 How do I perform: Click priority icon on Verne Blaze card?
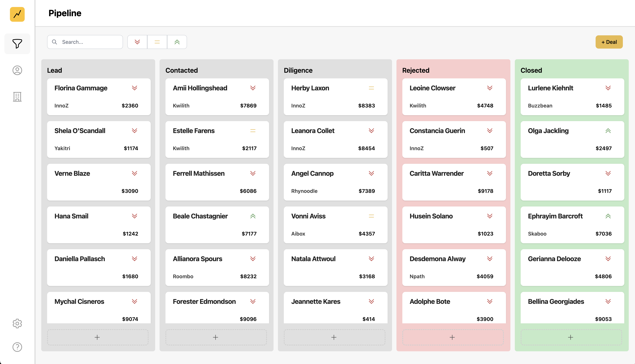(x=135, y=174)
